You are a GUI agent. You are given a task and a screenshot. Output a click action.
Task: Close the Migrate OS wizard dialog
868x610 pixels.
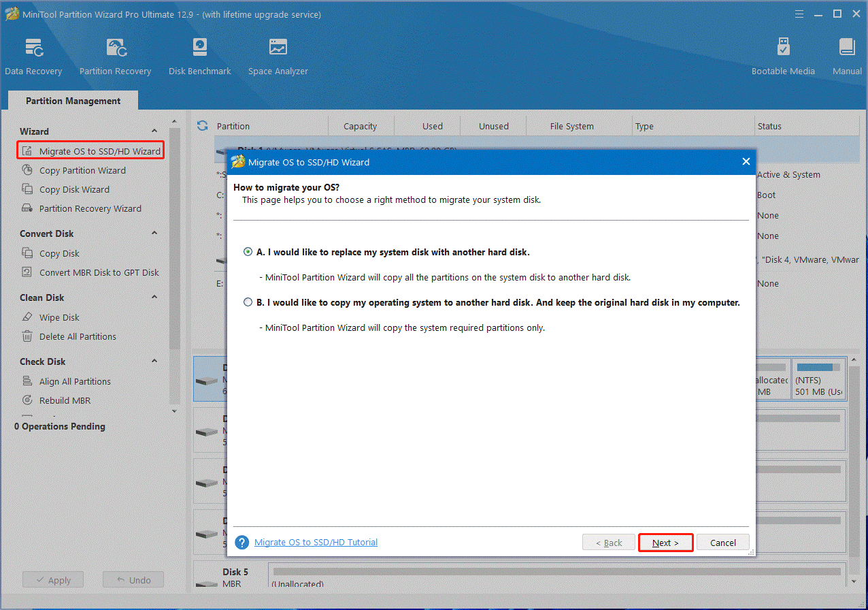[746, 162]
